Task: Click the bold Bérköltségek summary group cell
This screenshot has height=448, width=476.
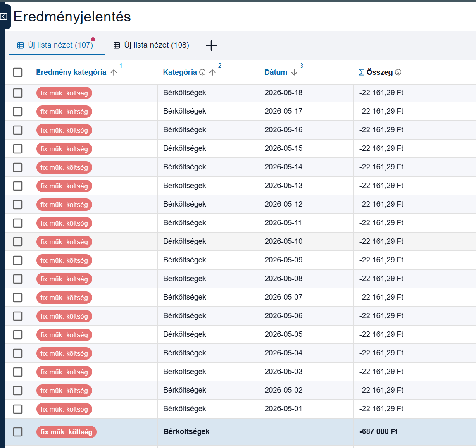Action: [x=186, y=431]
